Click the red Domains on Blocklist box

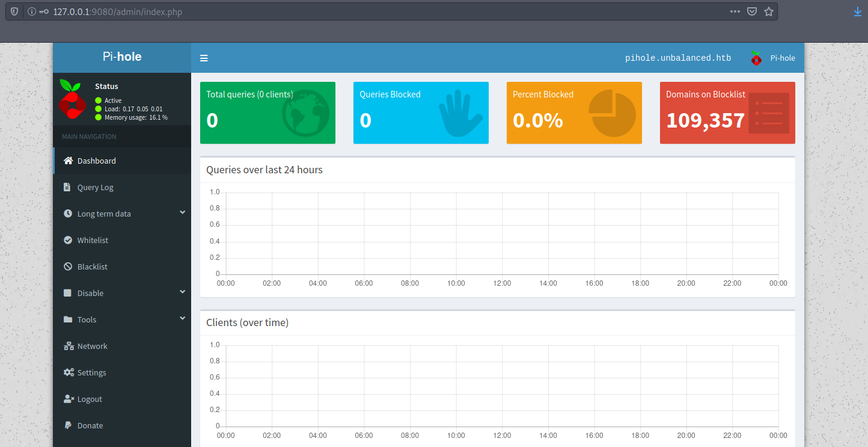727,113
